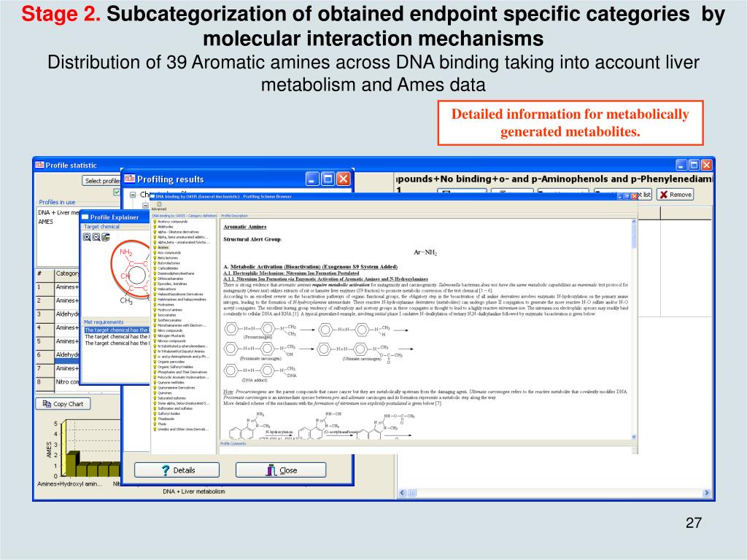Image resolution: width=747 pixels, height=560 pixels.
Task: Close the Profiling Scheme Browser window
Action: [634, 196]
